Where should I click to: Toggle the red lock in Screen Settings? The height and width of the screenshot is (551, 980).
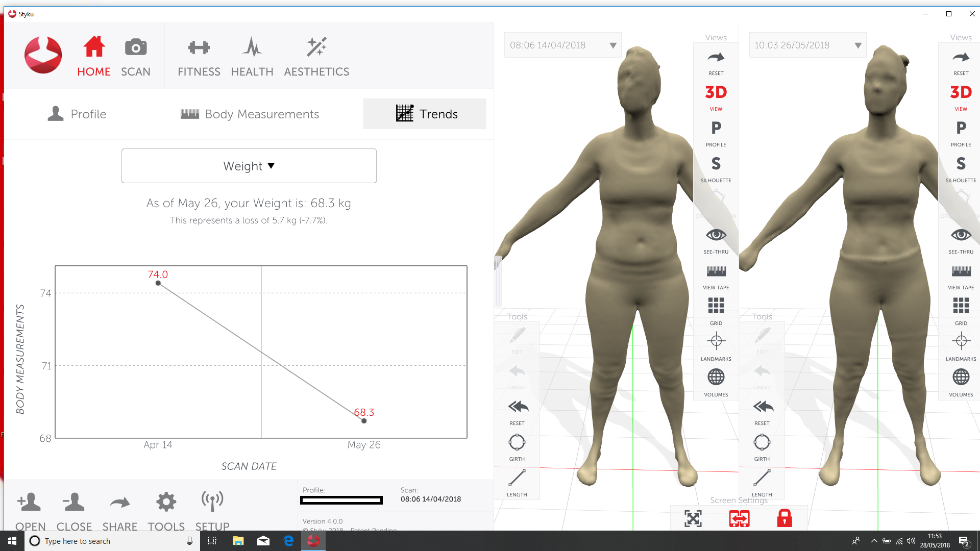785,518
